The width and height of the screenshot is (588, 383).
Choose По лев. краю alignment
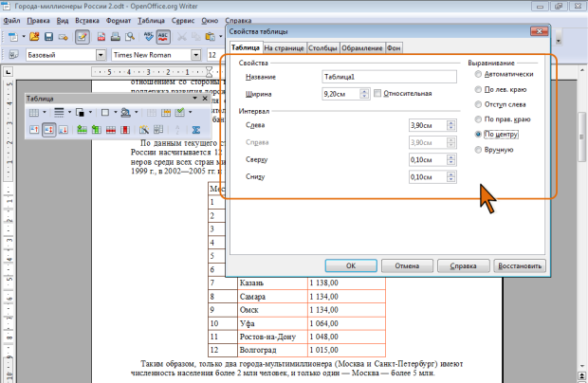click(x=478, y=88)
